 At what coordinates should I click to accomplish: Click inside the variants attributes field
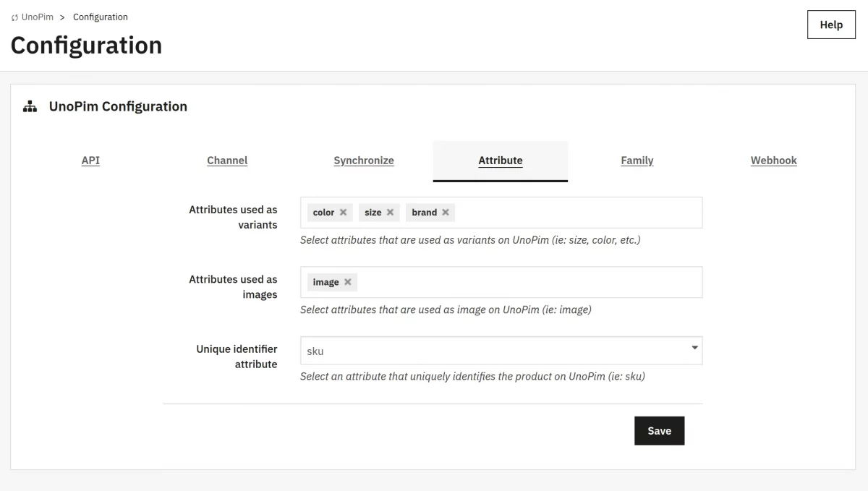coord(501,213)
